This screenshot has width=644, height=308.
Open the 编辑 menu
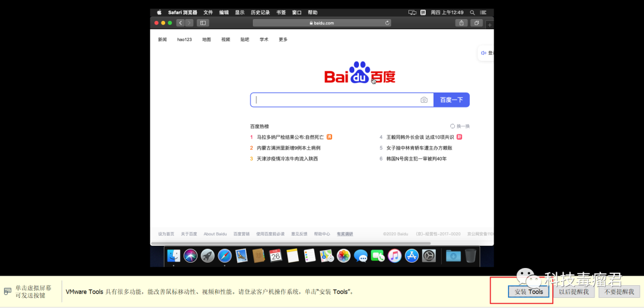(x=224, y=13)
